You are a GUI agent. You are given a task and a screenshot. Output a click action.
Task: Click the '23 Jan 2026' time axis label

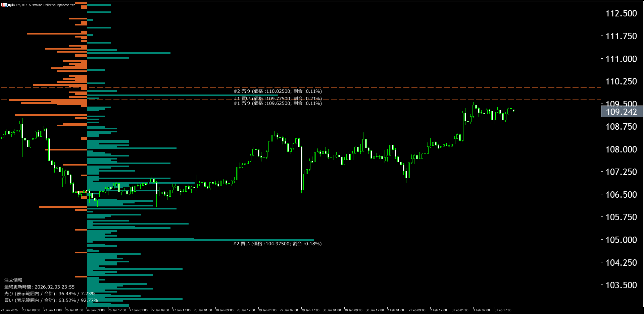coord(9,310)
